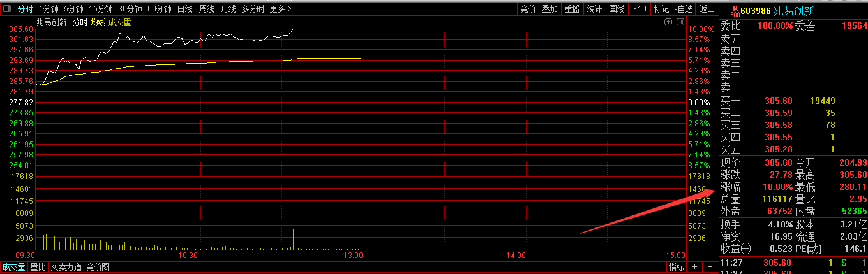
Task: Click the 股本 value 3.21亿
Action: (x=853, y=225)
